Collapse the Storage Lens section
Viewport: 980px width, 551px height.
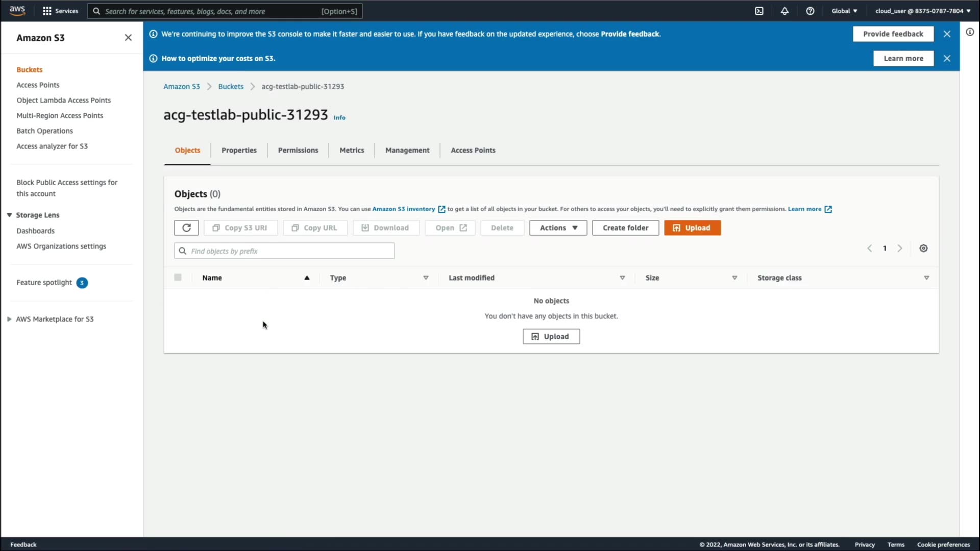coord(9,215)
